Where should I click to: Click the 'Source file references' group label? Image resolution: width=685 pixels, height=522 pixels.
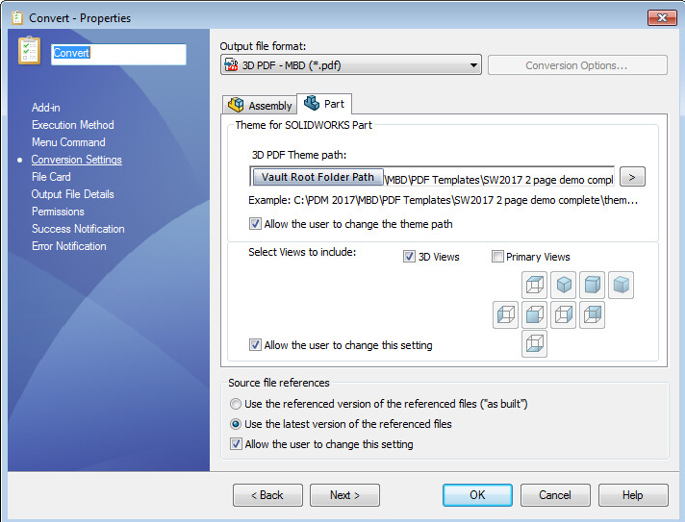279,383
